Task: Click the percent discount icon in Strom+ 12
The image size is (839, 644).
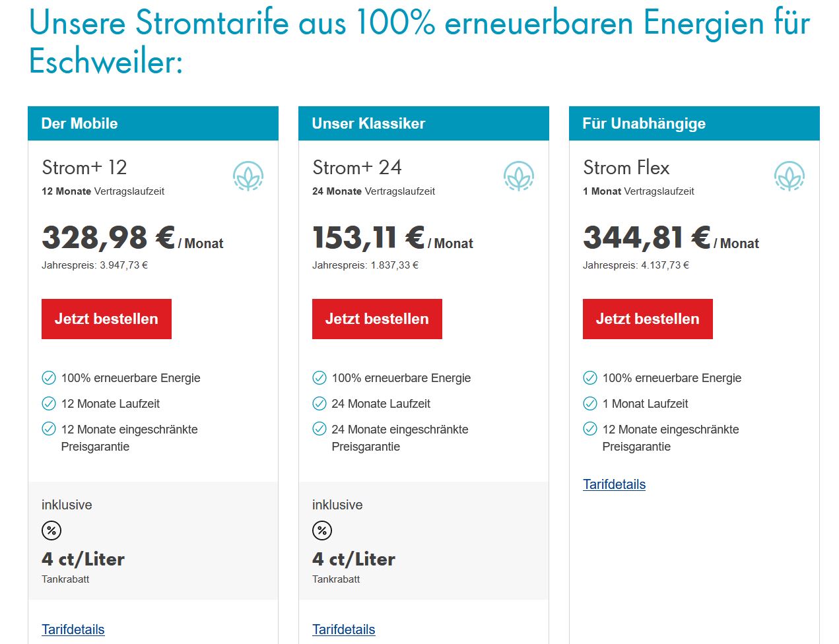Action: point(51,531)
